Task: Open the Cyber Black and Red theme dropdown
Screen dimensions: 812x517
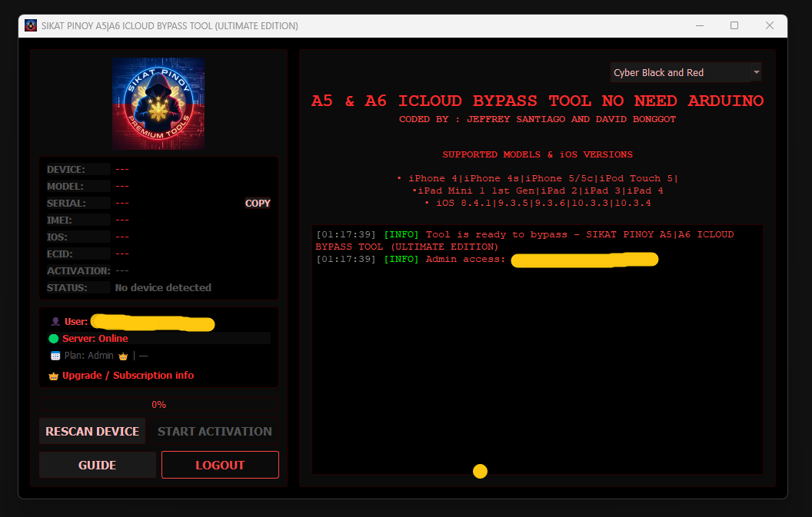Action: pos(686,72)
